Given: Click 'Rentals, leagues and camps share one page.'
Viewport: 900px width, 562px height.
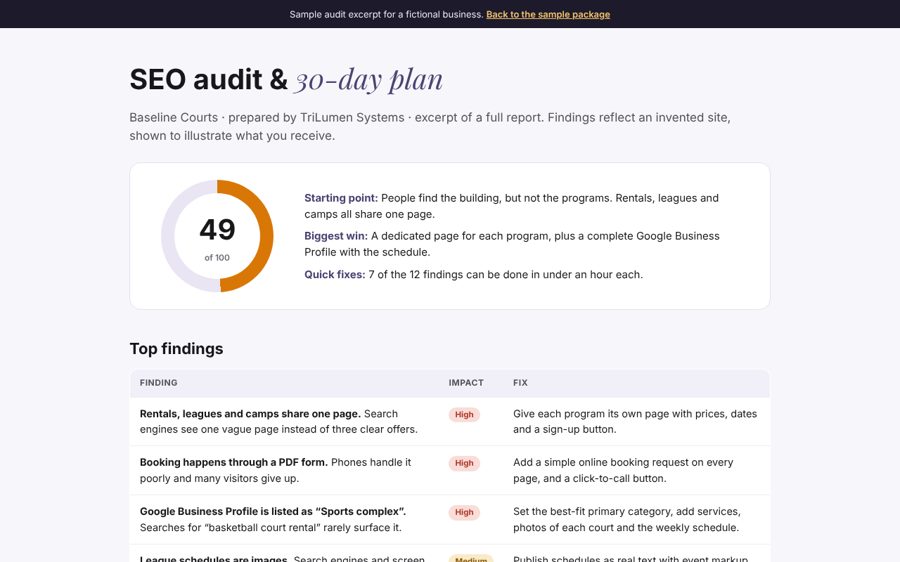Looking at the screenshot, I should click(250, 414).
